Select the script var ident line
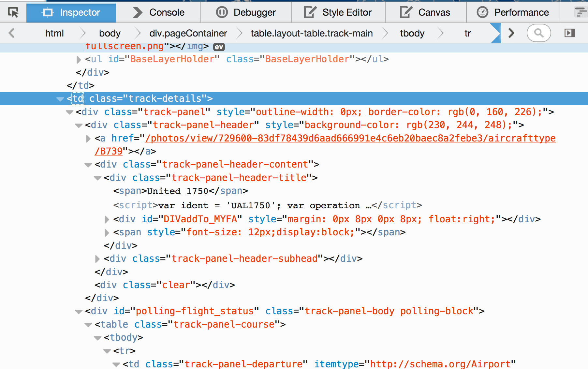 click(268, 205)
